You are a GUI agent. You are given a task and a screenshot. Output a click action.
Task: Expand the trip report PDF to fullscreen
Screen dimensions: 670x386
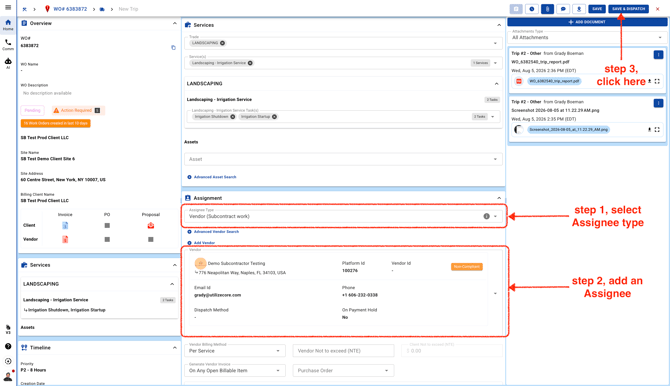657,81
